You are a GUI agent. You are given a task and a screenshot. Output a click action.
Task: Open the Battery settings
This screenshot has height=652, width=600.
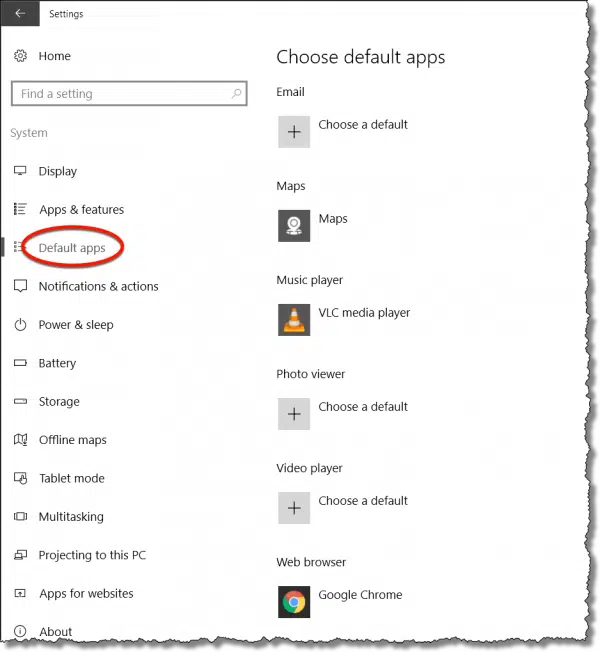tap(57, 363)
